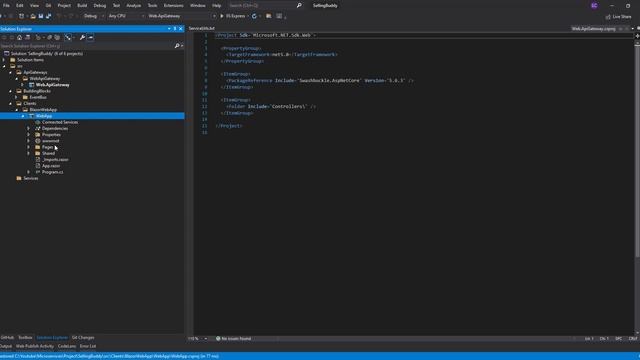Collapse the WebApp project node
Viewport: 640px width, 360px height.
pos(23,116)
